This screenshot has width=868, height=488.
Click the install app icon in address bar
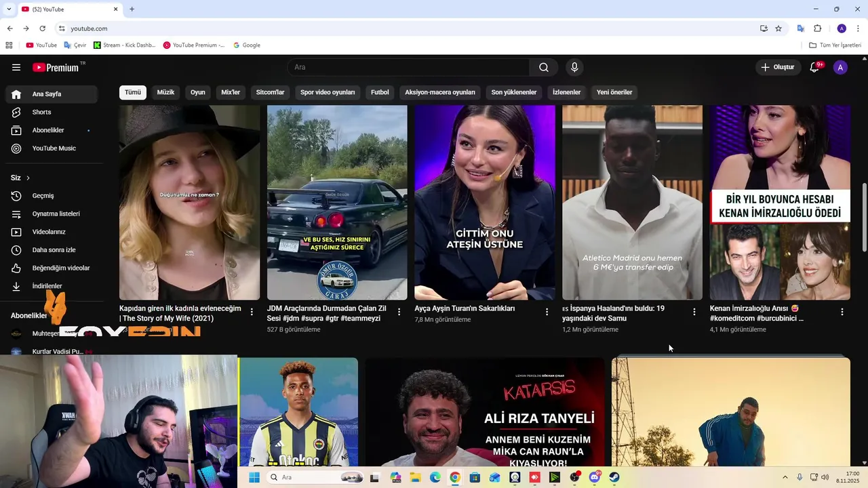[x=764, y=28]
